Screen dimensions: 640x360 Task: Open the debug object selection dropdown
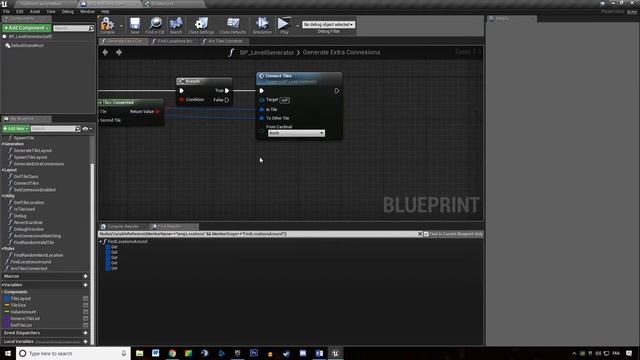329,24
